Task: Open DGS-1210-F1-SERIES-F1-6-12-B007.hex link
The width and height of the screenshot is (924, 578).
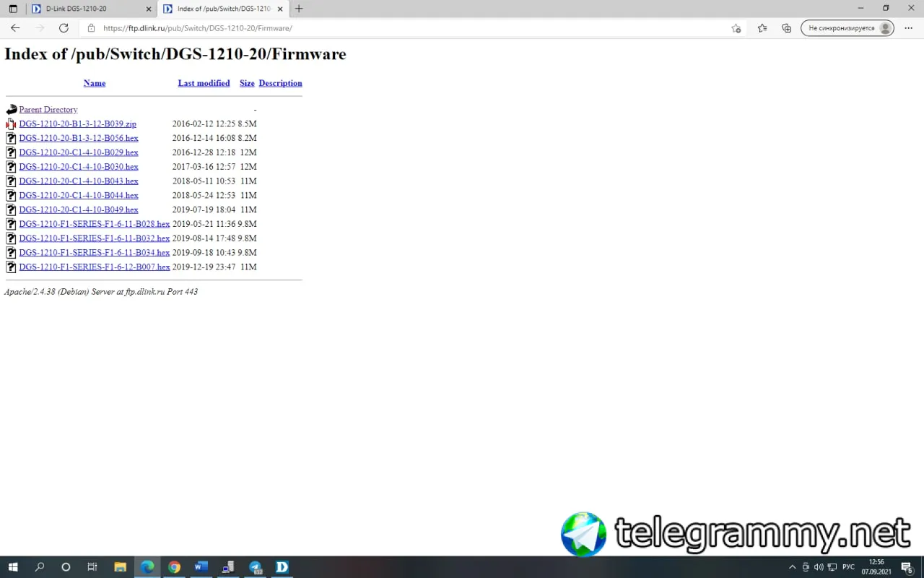Action: [95, 267]
